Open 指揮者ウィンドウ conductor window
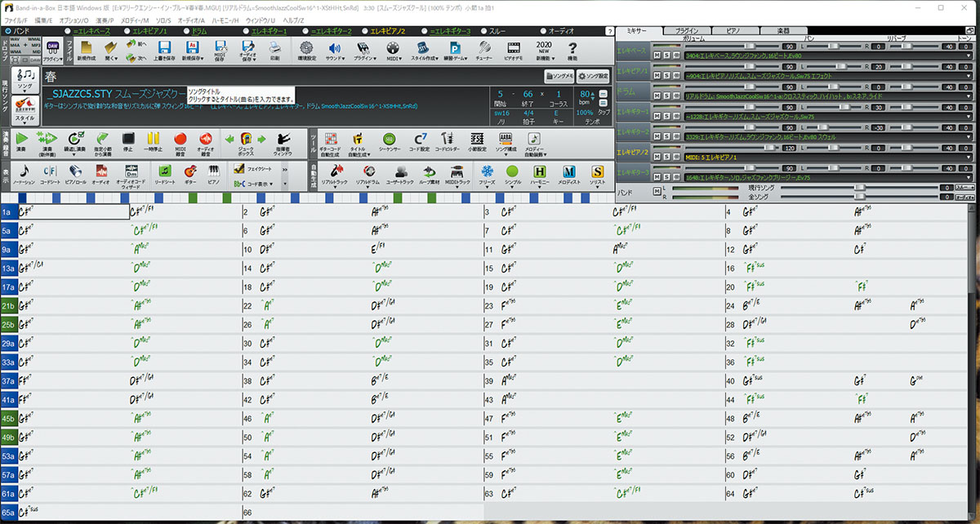Screen dimensions: 980x524 tap(282, 142)
